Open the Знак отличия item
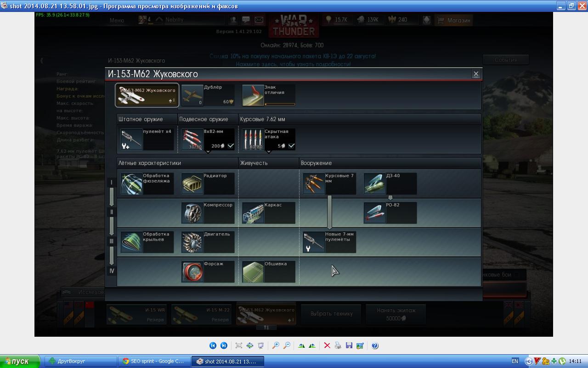The width and height of the screenshot is (588, 368). 268,95
